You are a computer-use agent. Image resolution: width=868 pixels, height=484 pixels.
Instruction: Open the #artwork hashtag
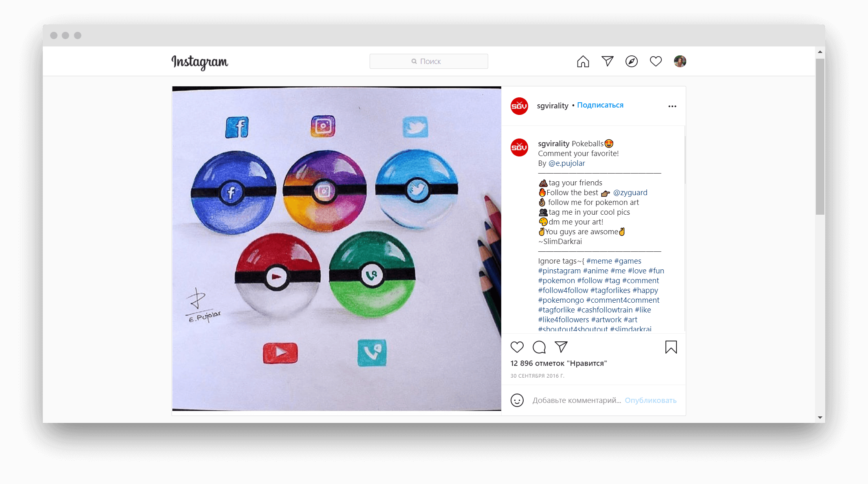tap(606, 320)
